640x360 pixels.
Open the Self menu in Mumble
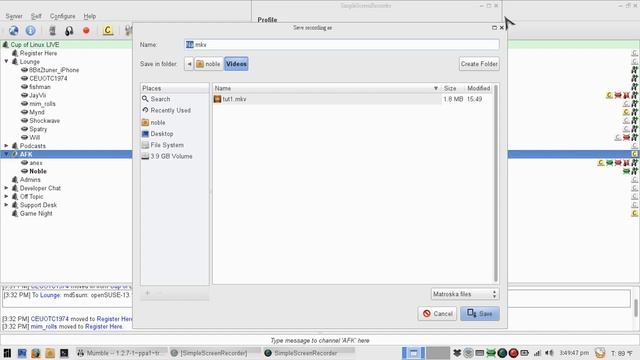pyautogui.click(x=36, y=16)
